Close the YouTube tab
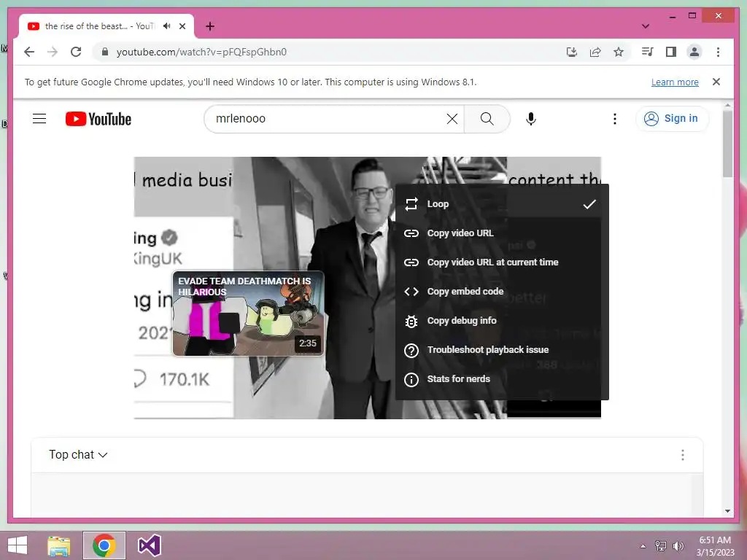The width and height of the screenshot is (747, 560). pos(182,26)
